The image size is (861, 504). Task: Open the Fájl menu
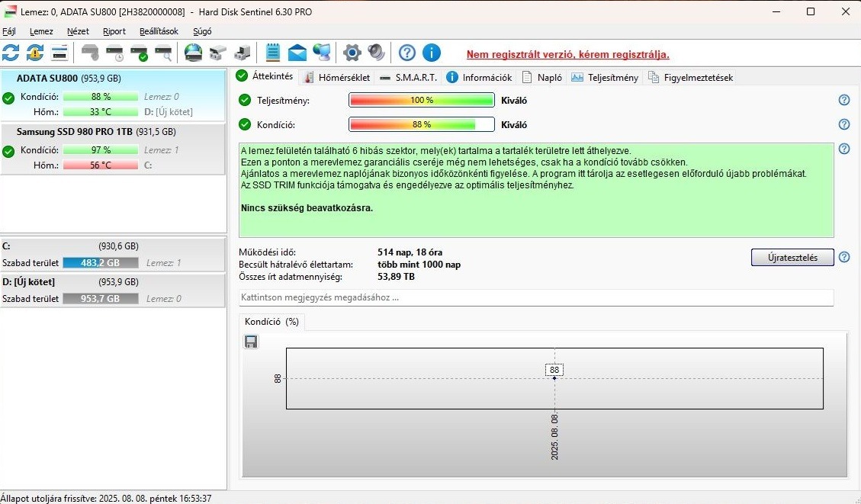click(9, 31)
